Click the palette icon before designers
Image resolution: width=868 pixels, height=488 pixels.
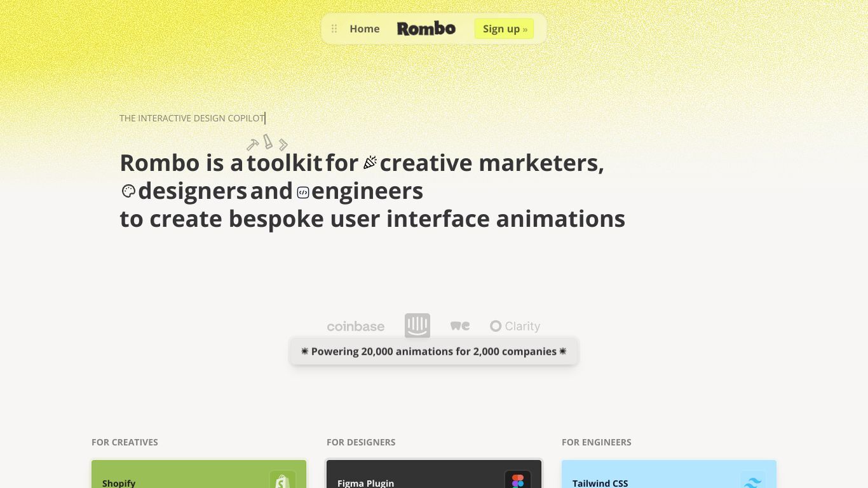click(128, 191)
